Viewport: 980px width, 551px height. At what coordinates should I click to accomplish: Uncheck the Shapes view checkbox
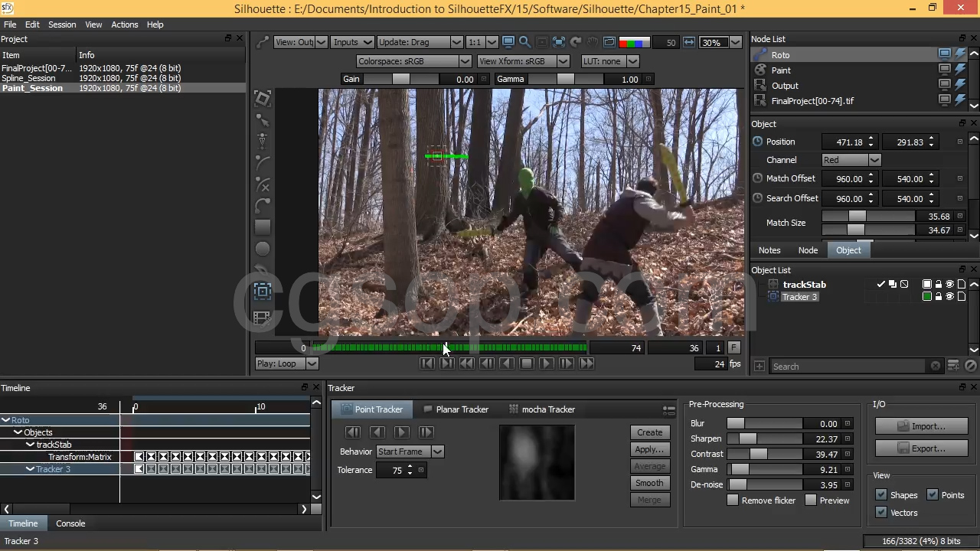coord(881,495)
